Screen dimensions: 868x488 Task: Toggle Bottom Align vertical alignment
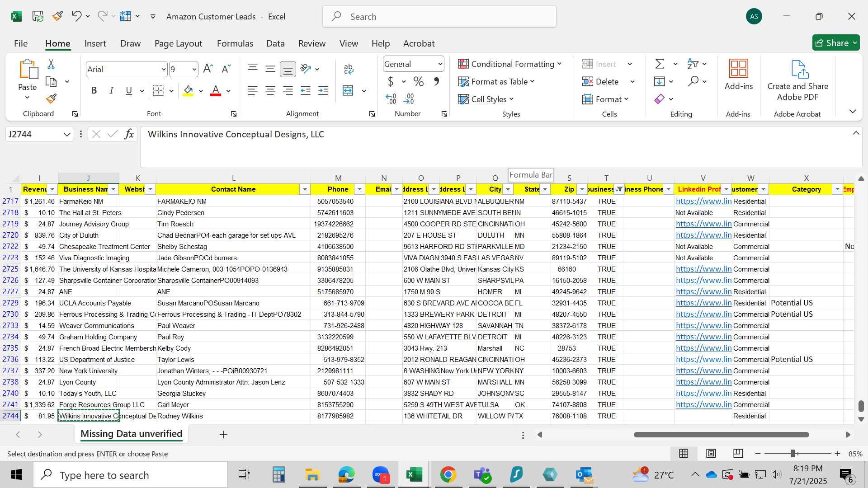tap(288, 69)
